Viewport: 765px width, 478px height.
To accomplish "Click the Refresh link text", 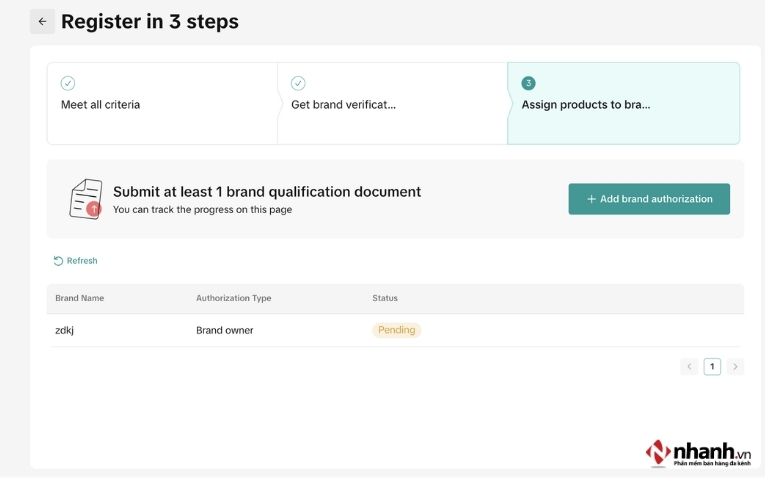I will click(x=82, y=261).
